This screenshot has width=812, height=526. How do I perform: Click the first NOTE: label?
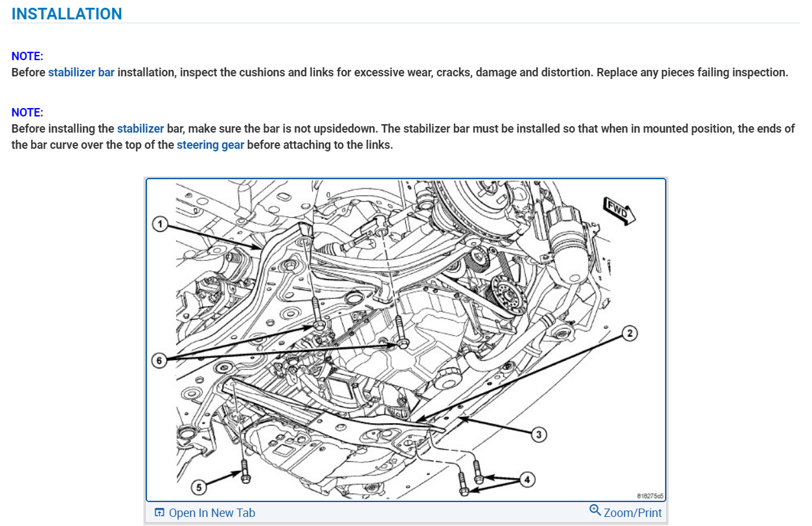(x=27, y=56)
